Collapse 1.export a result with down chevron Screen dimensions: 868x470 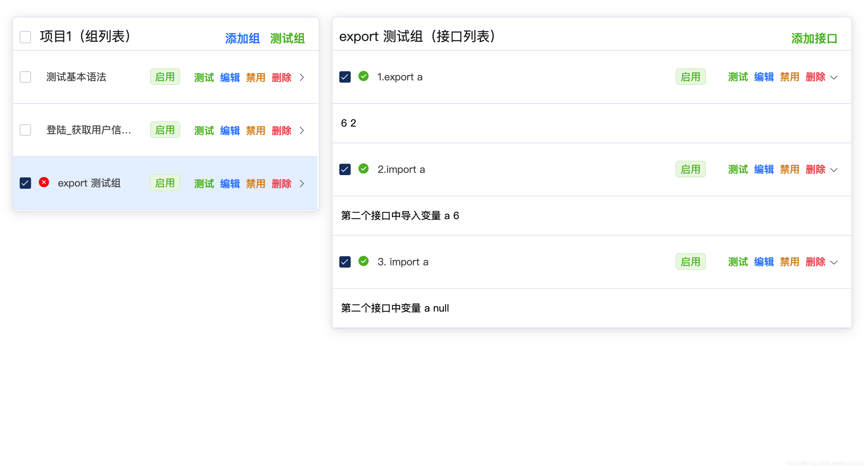pos(834,77)
